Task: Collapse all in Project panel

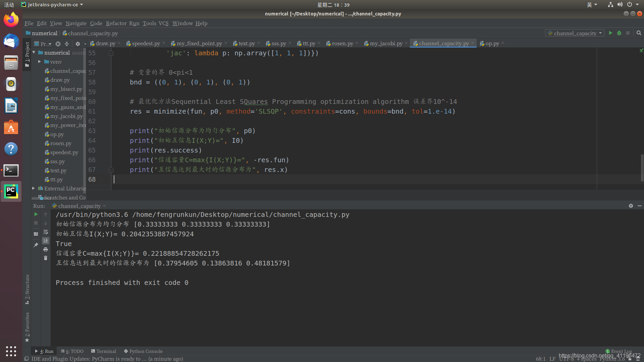Action: coord(67,44)
